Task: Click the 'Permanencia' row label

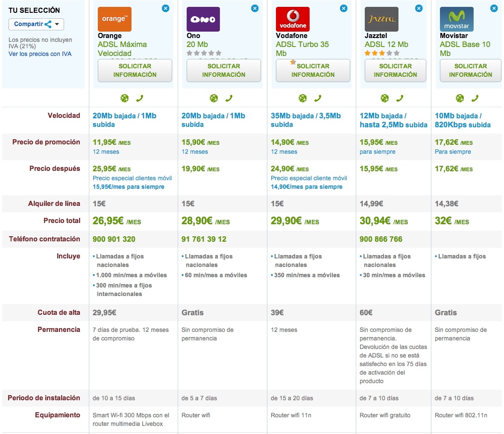Action: tap(59, 329)
